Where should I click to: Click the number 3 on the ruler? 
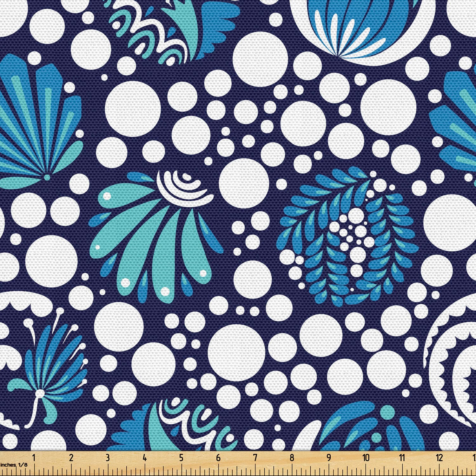[x=108, y=458]
